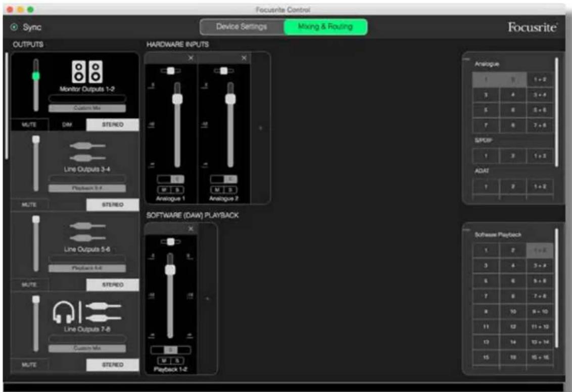The image size is (572, 392).
Task: Switch to the Mixing & Routing tab
Action: [x=325, y=27]
